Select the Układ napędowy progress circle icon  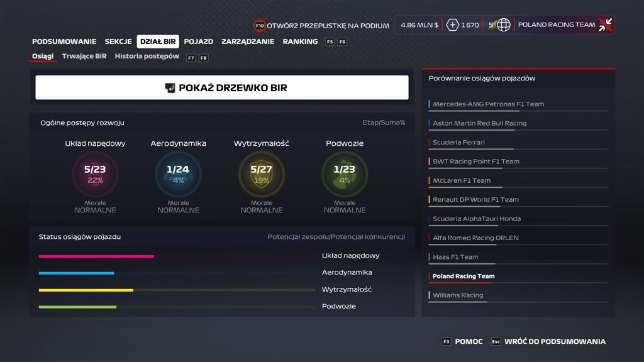95,174
